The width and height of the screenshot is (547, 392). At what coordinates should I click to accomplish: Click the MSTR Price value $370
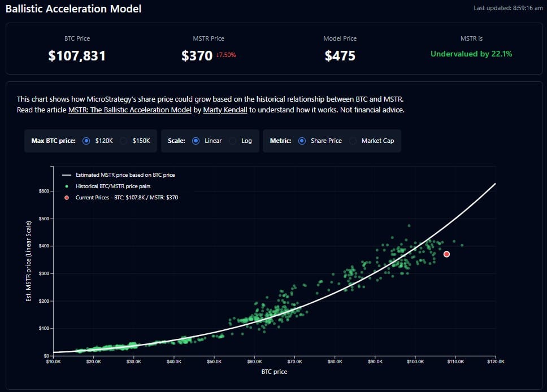[x=198, y=56]
